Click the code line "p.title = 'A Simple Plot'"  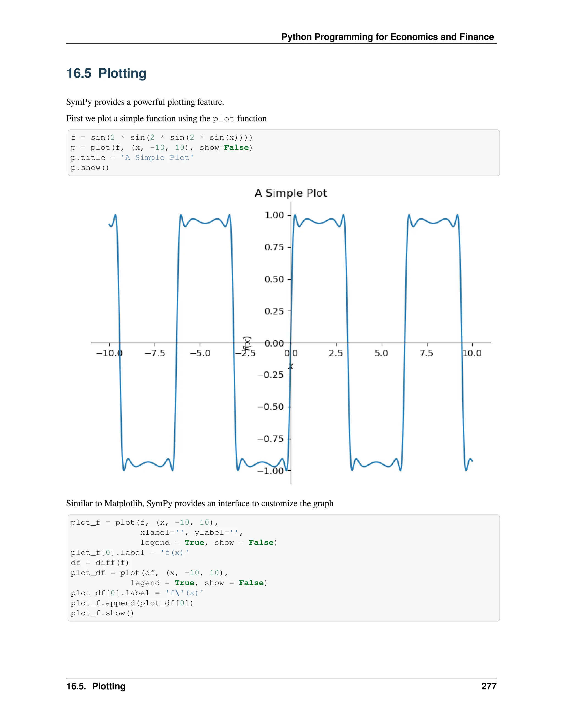point(132,157)
